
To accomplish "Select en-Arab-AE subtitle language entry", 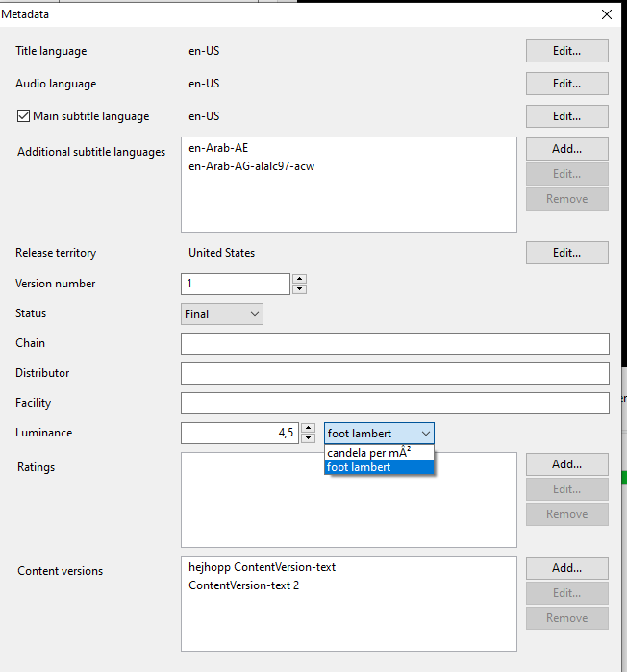I will tap(219, 148).
